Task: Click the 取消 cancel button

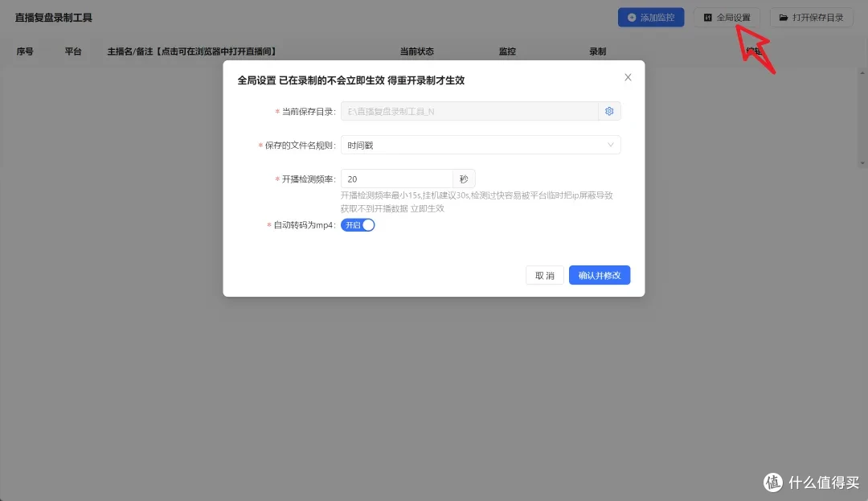Action: click(545, 276)
